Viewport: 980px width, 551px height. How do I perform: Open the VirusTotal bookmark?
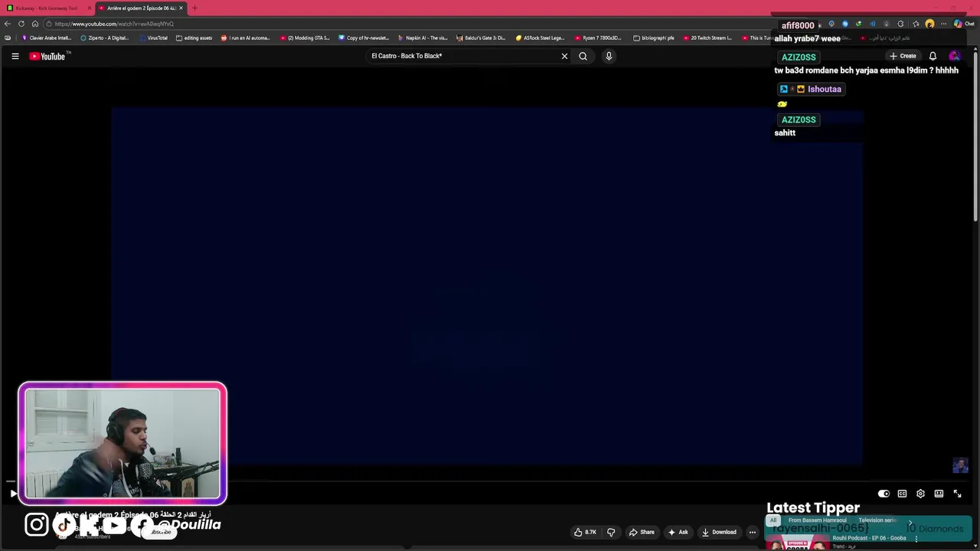(153, 37)
